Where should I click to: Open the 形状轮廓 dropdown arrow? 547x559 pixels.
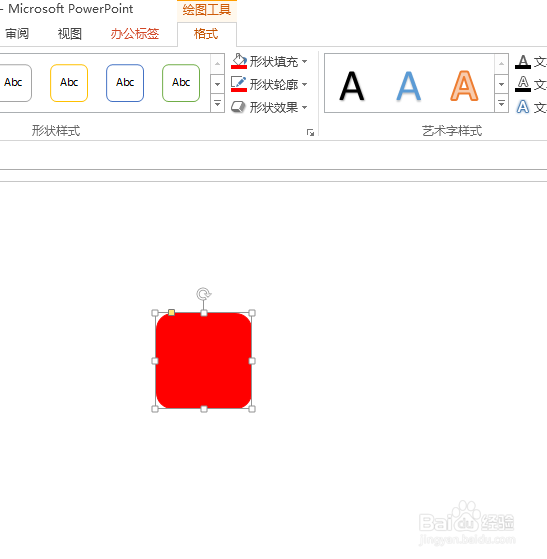click(305, 84)
